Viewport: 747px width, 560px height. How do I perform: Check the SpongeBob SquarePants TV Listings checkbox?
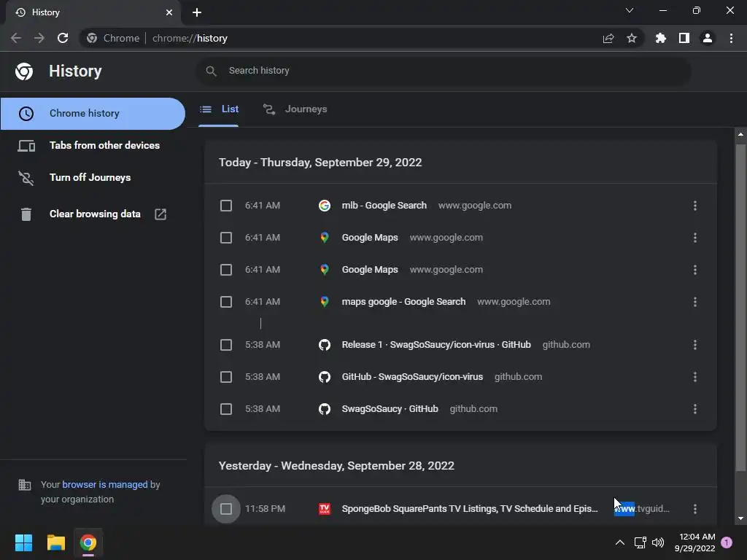[x=226, y=508]
